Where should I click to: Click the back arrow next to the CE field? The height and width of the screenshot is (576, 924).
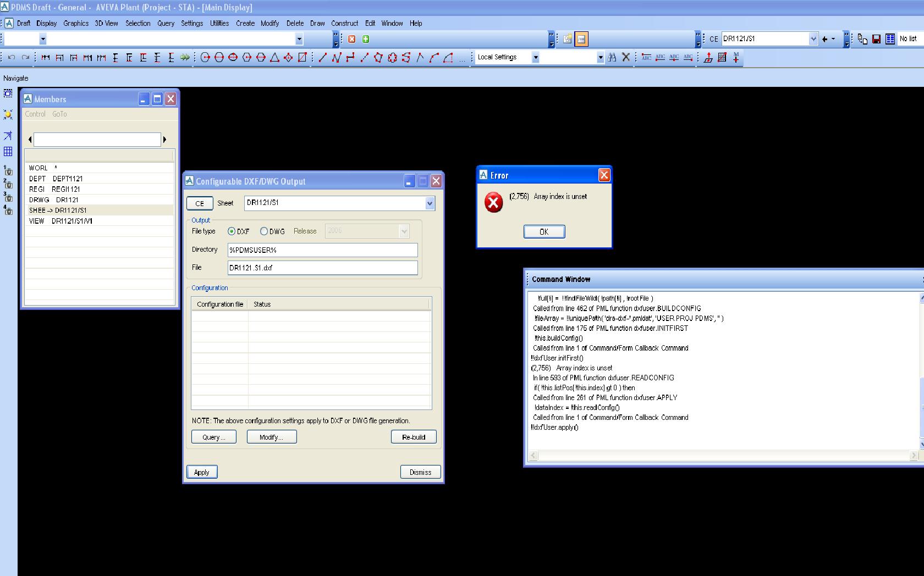(824, 39)
